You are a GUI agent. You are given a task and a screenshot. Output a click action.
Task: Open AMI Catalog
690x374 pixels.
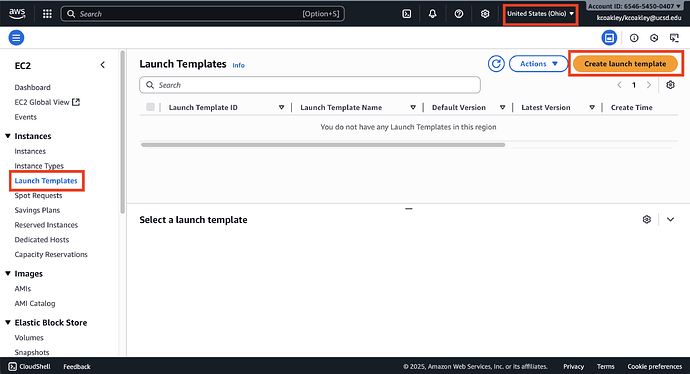(x=35, y=304)
